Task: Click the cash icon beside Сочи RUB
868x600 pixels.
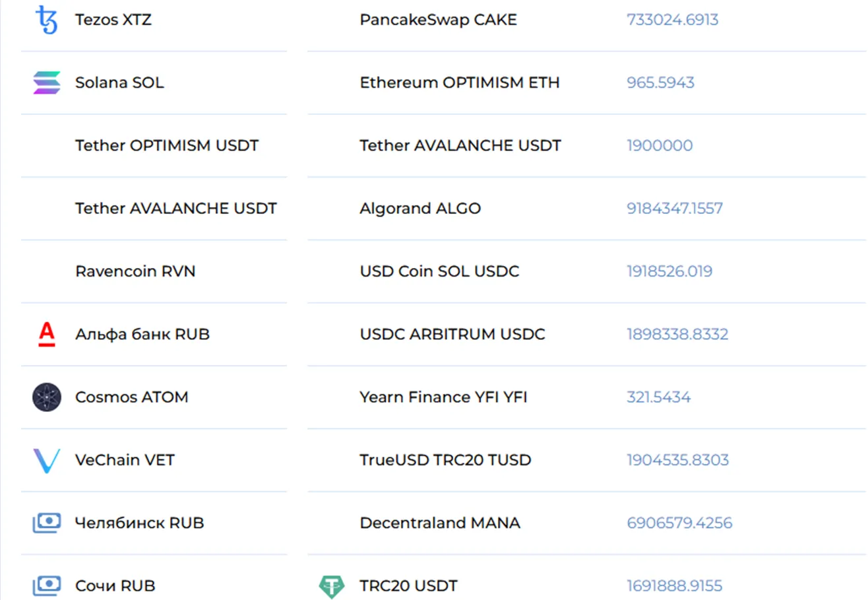Action: click(47, 585)
